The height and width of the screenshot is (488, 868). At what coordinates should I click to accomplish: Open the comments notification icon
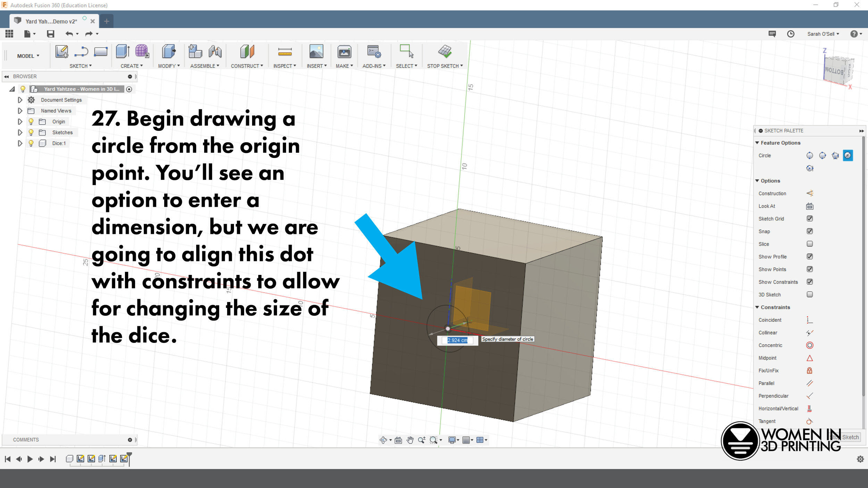(772, 34)
